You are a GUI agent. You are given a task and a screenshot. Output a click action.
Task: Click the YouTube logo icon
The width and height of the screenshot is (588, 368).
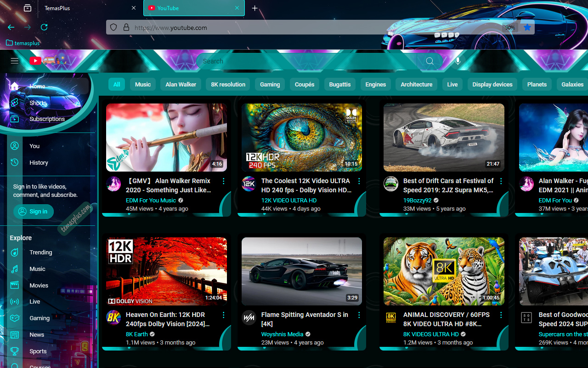(35, 61)
